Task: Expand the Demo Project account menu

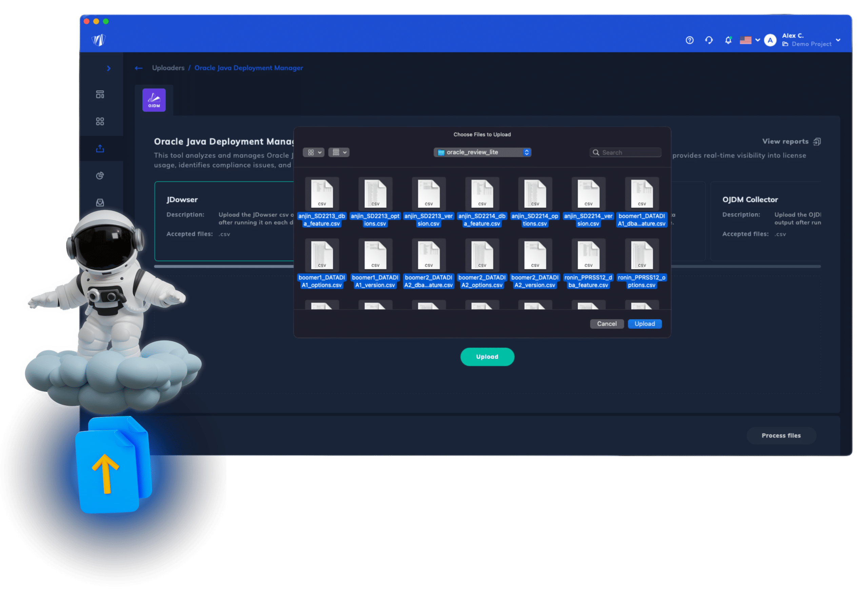Action: coord(838,40)
